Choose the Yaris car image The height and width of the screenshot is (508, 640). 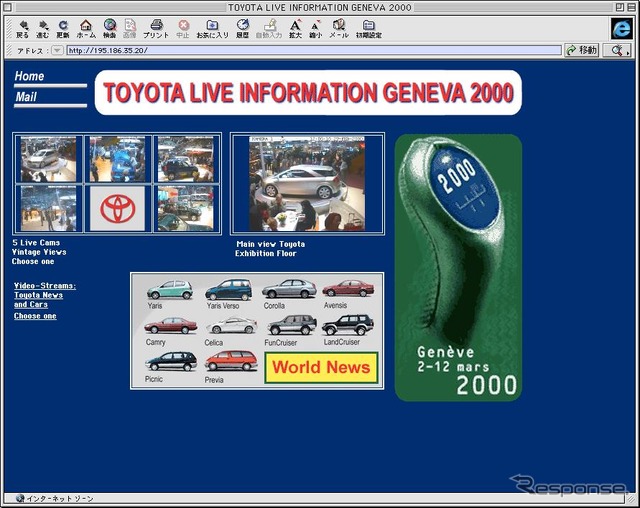tap(170, 290)
